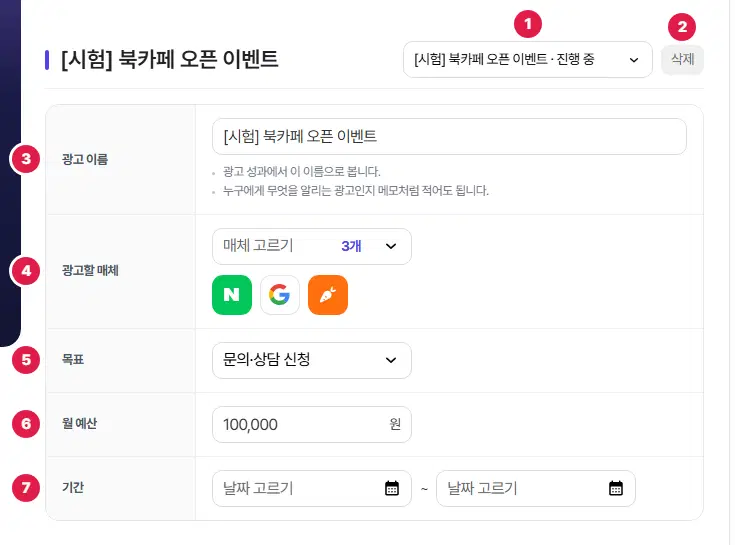Click the end date calendar icon
This screenshot has width=735, height=545.
click(x=616, y=488)
